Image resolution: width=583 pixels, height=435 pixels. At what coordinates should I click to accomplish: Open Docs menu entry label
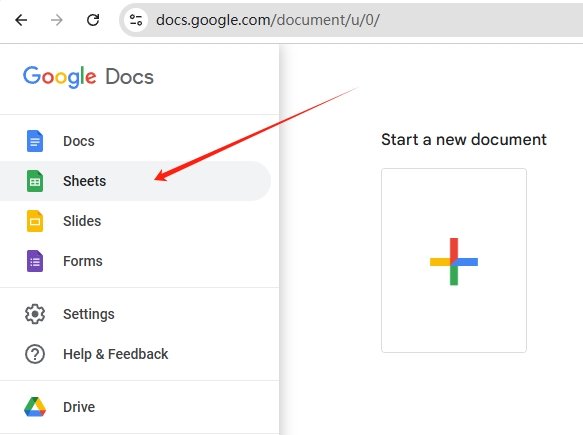[78, 141]
